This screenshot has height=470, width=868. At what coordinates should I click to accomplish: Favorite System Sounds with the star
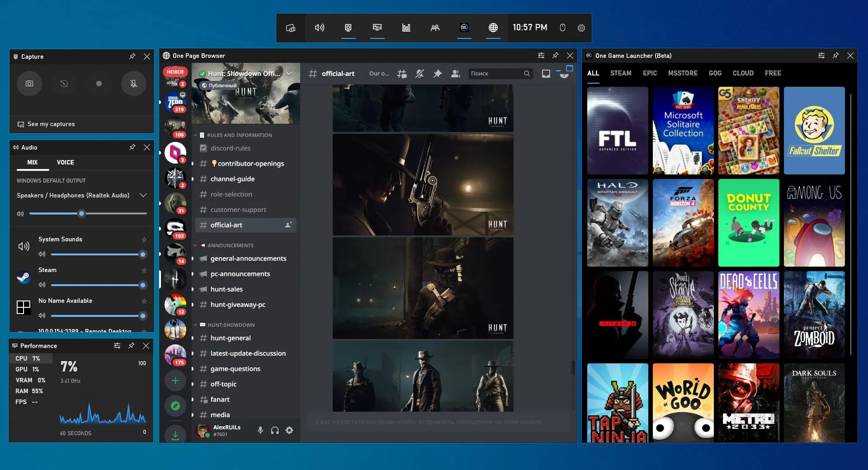pyautogui.click(x=144, y=240)
